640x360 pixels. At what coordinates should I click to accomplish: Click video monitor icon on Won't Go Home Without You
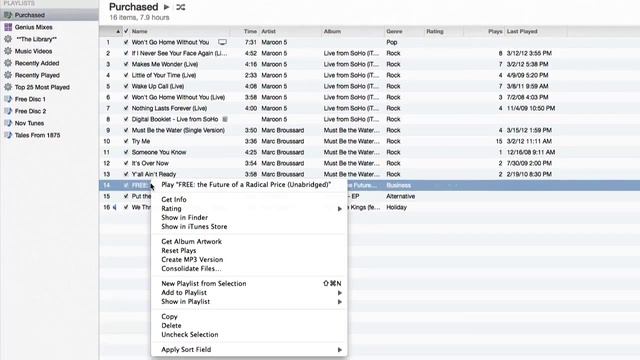(222, 42)
